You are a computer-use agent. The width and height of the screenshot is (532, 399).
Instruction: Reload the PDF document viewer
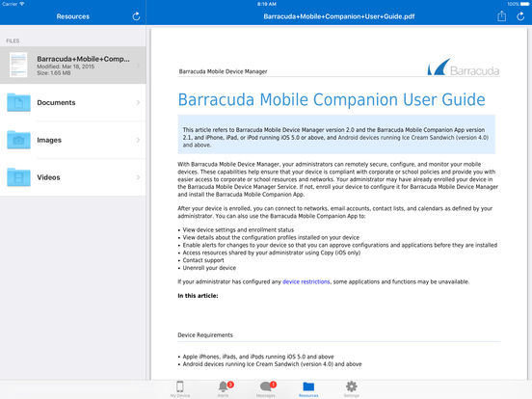tap(520, 16)
